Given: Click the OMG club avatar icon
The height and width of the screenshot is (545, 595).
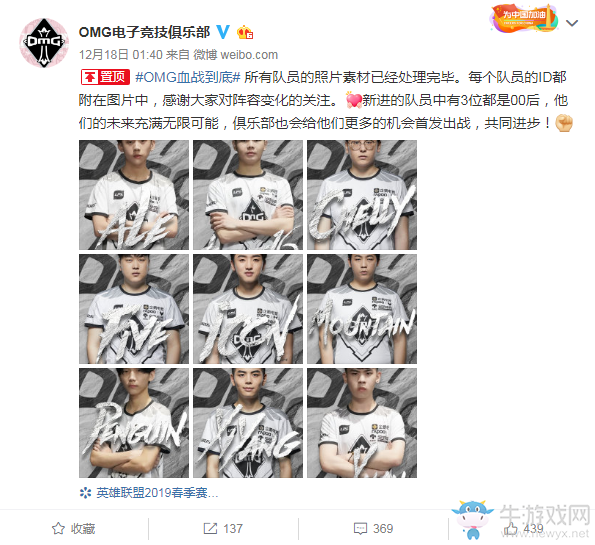Looking at the screenshot, I should (x=44, y=43).
